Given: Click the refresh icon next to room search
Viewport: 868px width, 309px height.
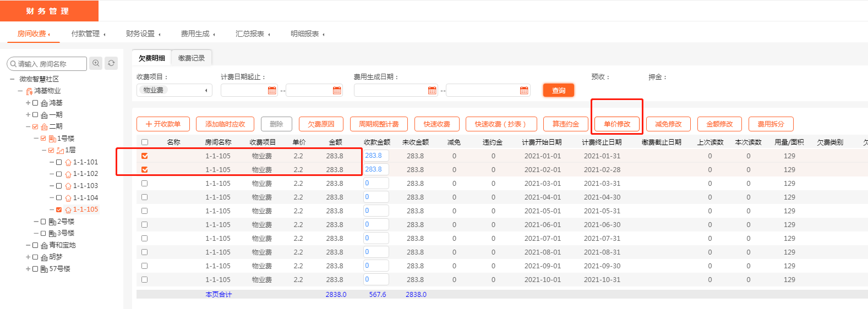Looking at the screenshot, I should [x=111, y=63].
